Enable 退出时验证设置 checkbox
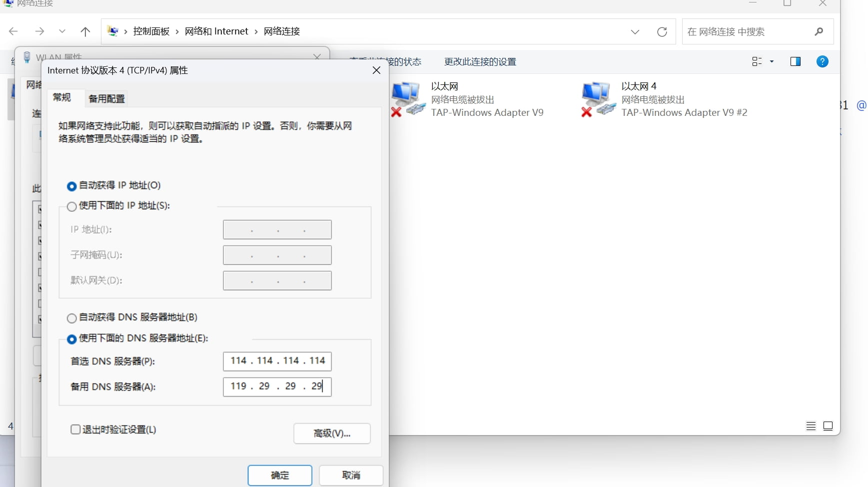868x487 pixels. (x=75, y=430)
